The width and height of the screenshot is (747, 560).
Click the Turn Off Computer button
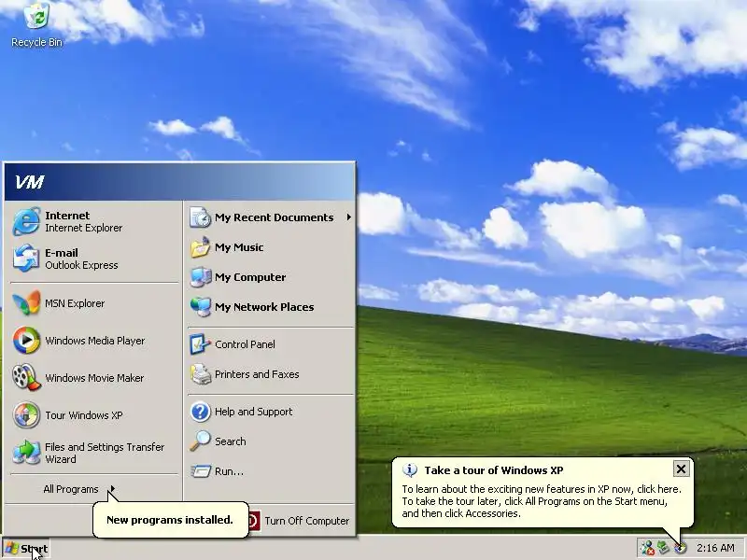point(298,521)
